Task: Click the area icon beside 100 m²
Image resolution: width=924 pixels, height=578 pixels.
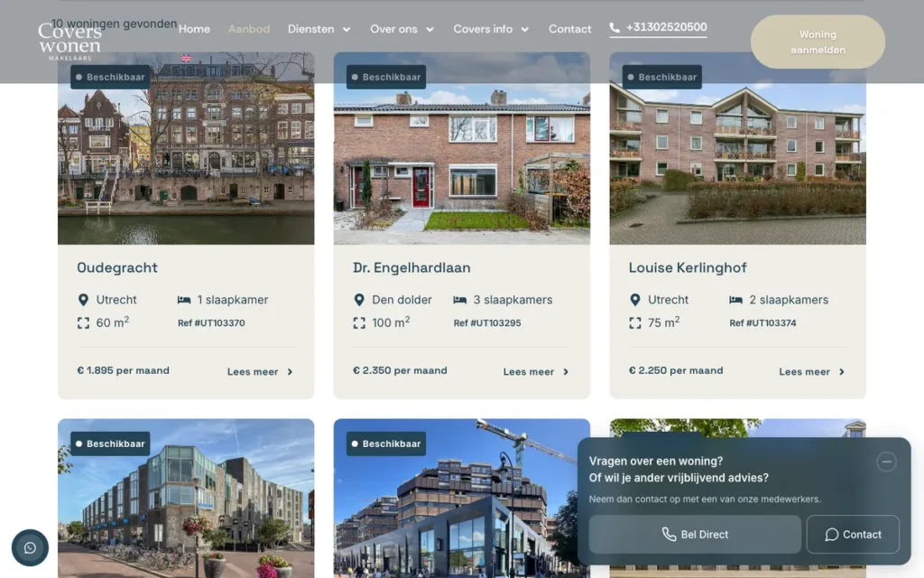Action: [x=359, y=323]
